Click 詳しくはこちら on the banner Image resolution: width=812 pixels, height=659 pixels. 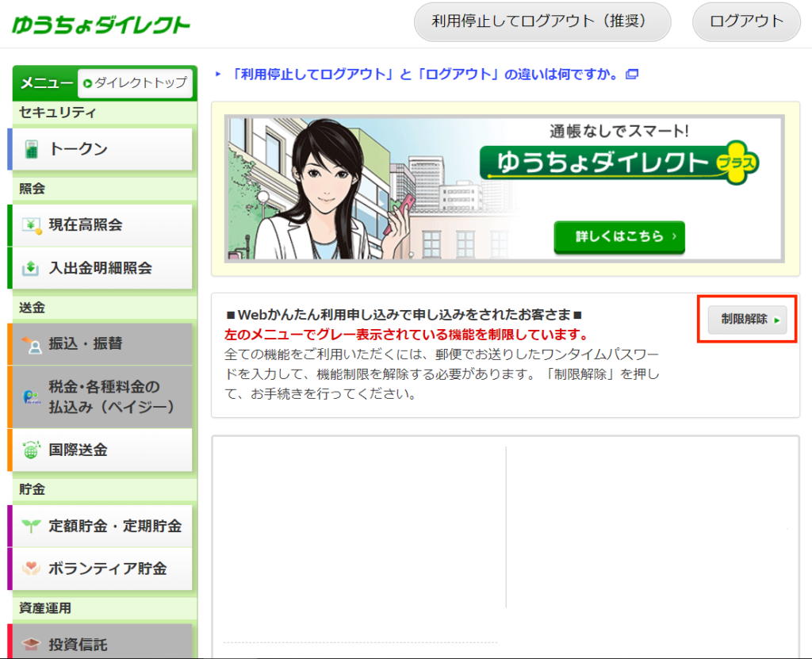tap(619, 237)
